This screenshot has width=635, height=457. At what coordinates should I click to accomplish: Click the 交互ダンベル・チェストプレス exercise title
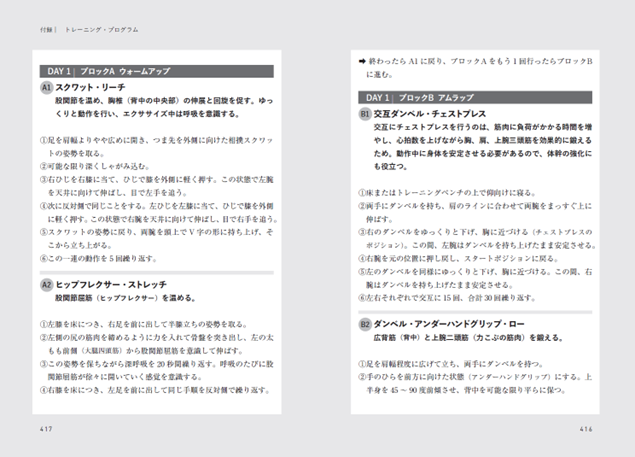click(x=430, y=114)
